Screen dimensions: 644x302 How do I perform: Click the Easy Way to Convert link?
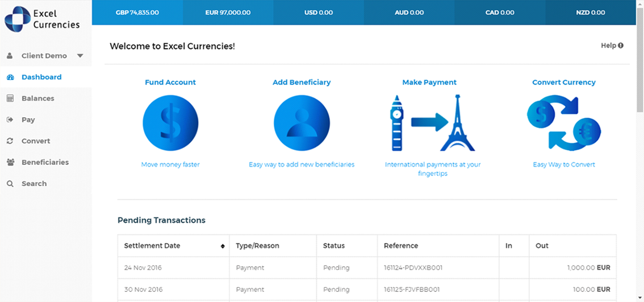click(563, 165)
